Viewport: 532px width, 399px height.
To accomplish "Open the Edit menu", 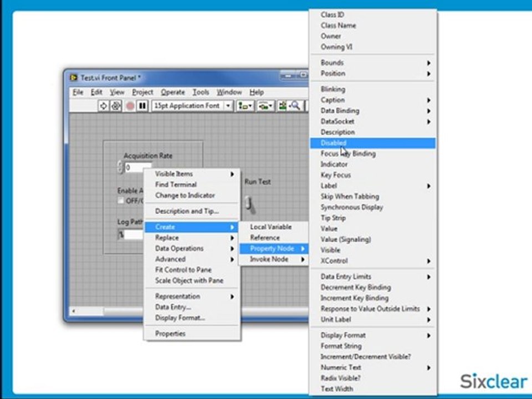I will click(x=96, y=93).
